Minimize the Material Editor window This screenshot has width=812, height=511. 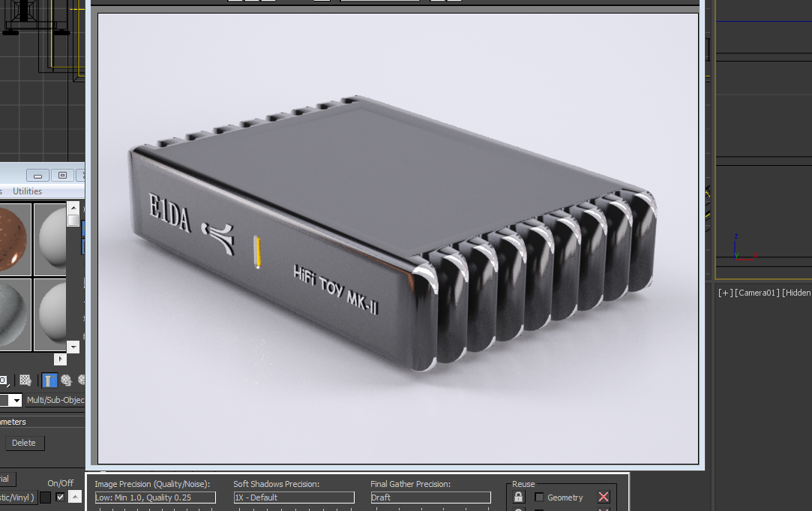37,176
